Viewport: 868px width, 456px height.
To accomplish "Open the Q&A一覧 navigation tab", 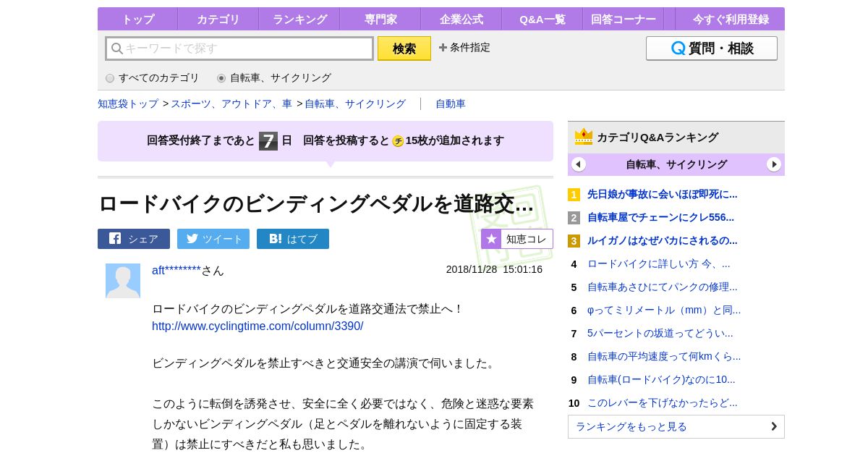I will [542, 19].
